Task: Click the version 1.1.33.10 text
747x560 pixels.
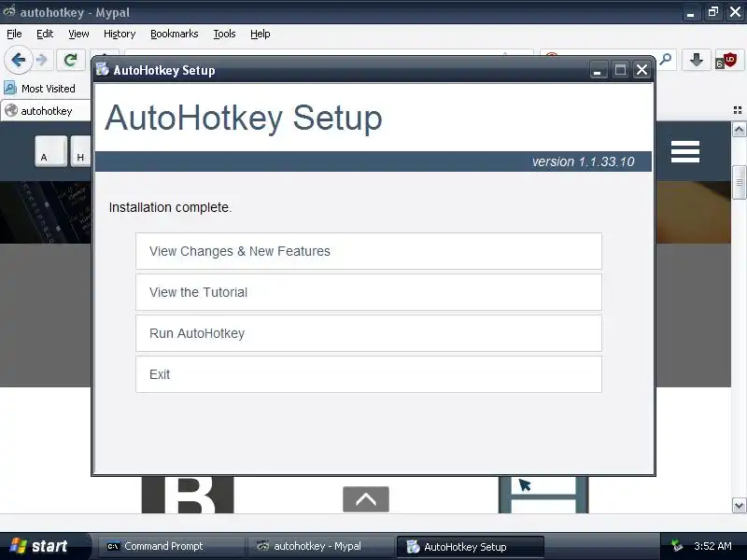Action: coord(583,161)
